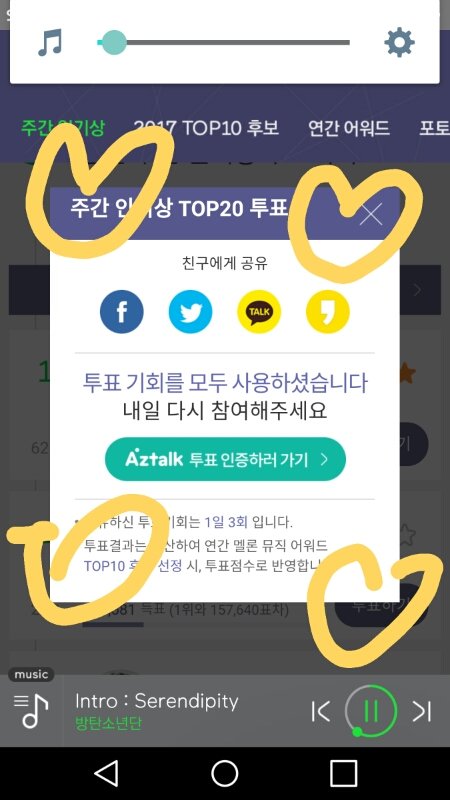
Task: Open the playlist icon under the music label
Action: click(31, 711)
